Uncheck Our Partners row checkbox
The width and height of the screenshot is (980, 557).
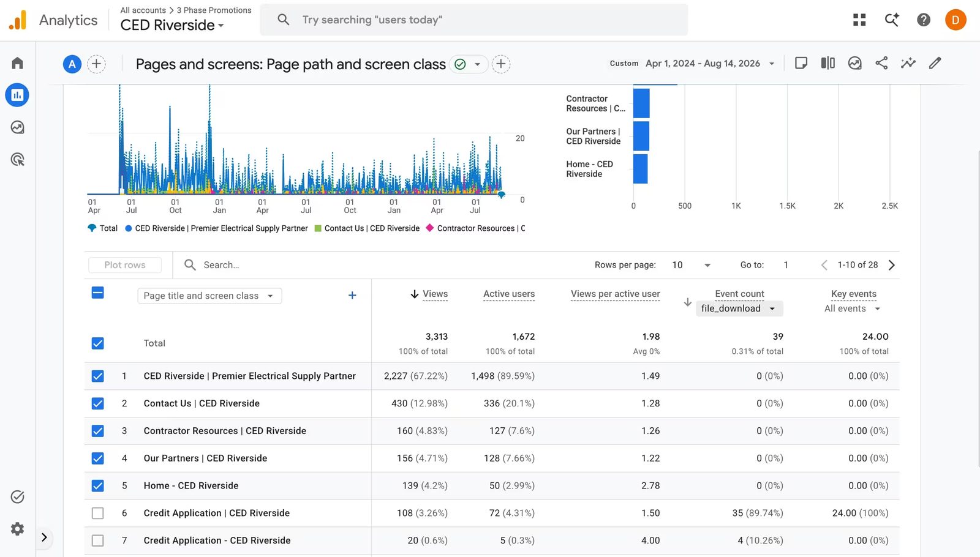pyautogui.click(x=97, y=458)
